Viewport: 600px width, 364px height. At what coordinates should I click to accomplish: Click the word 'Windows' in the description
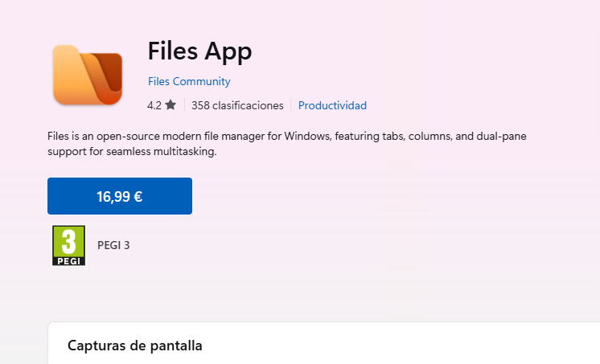(x=307, y=136)
